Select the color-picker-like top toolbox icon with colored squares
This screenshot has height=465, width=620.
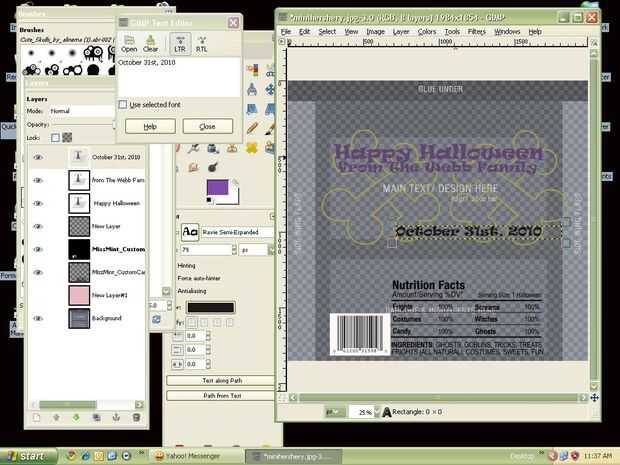252,70
